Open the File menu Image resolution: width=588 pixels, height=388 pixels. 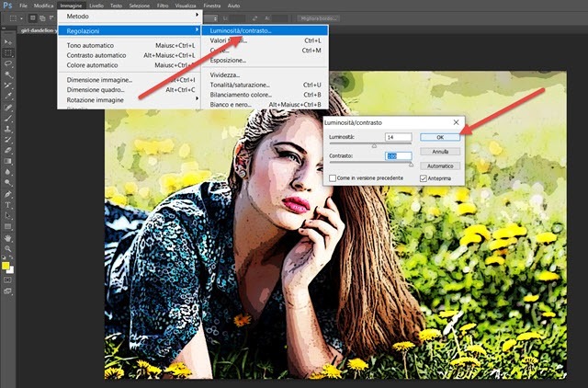(x=23, y=6)
